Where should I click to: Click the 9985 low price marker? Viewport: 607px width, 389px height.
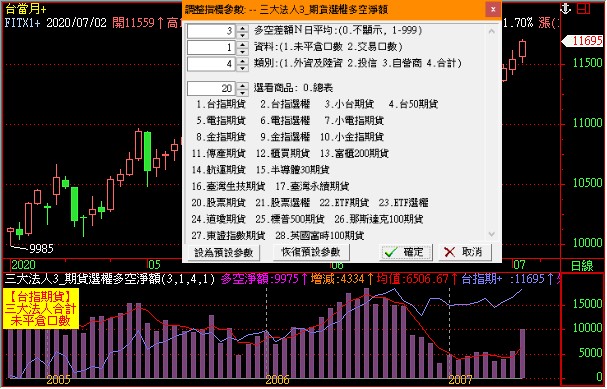[x=41, y=248]
